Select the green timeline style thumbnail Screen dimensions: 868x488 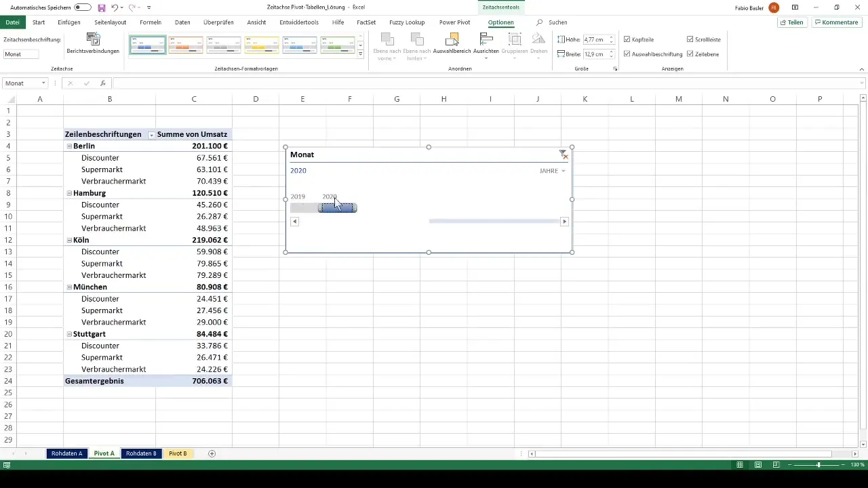(x=338, y=45)
